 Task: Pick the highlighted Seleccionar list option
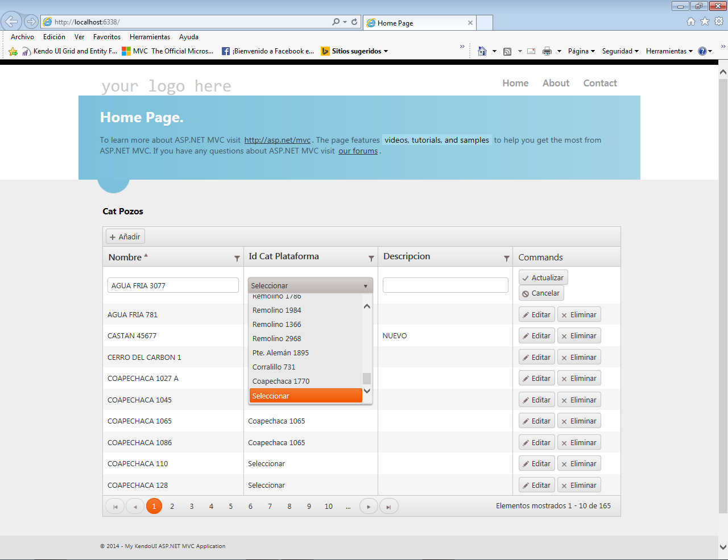click(x=306, y=396)
